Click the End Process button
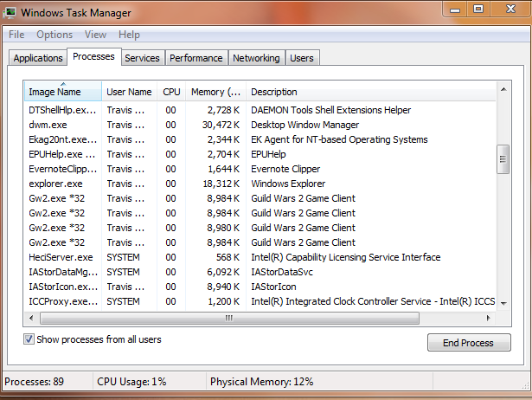 468,343
